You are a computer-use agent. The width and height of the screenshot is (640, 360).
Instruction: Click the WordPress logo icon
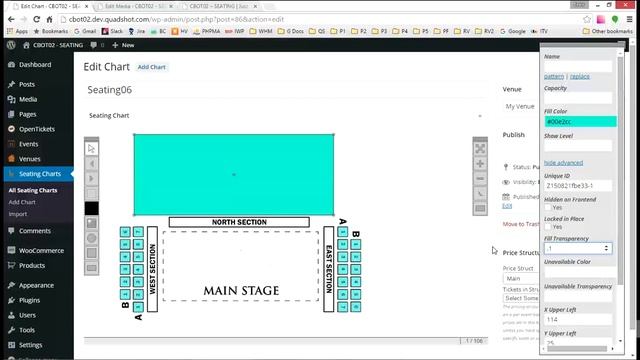pos(11,45)
